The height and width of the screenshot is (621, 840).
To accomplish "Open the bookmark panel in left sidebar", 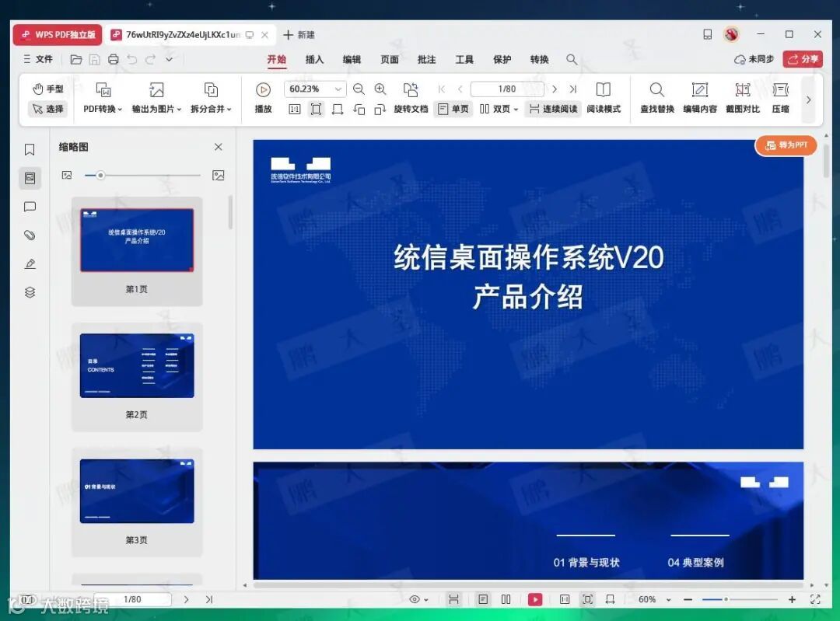I will pos(30,149).
